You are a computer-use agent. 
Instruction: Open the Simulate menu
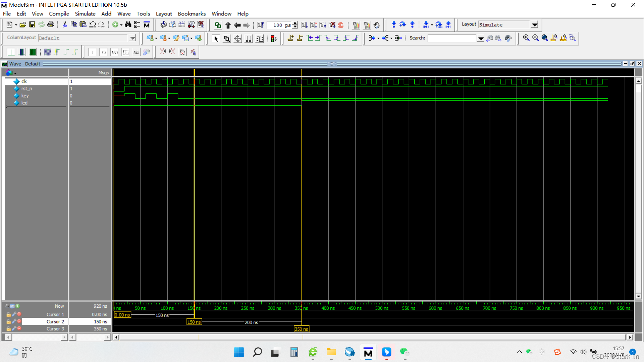(85, 14)
